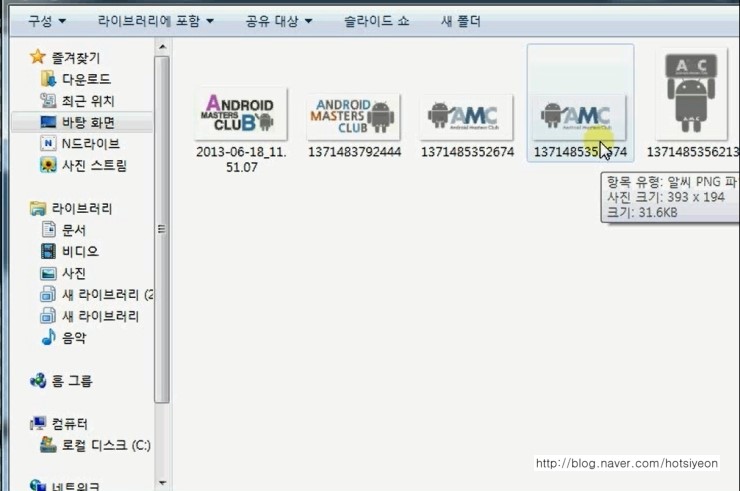Click the 새 라이브러리 (2 icon
This screenshot has width=740, height=491.
point(48,294)
